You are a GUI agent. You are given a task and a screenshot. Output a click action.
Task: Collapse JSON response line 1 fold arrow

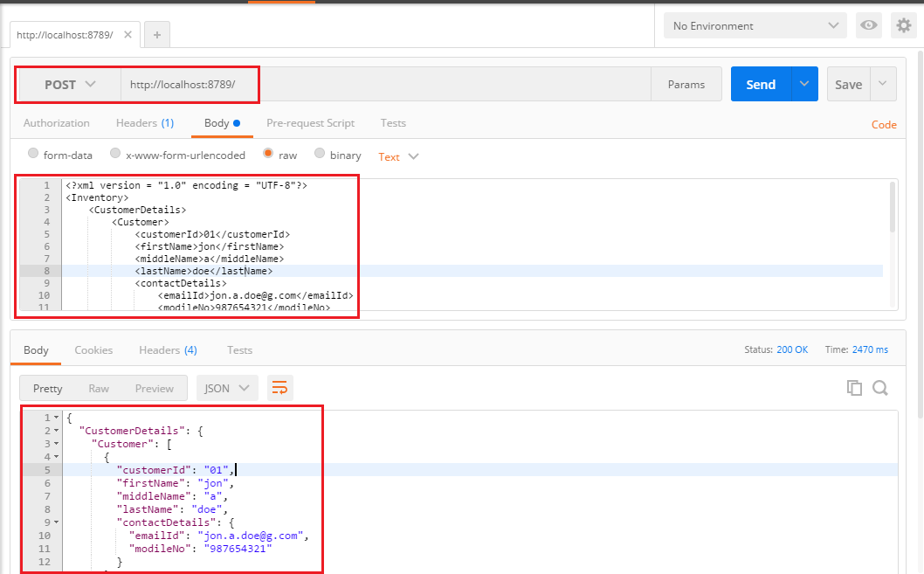click(57, 418)
